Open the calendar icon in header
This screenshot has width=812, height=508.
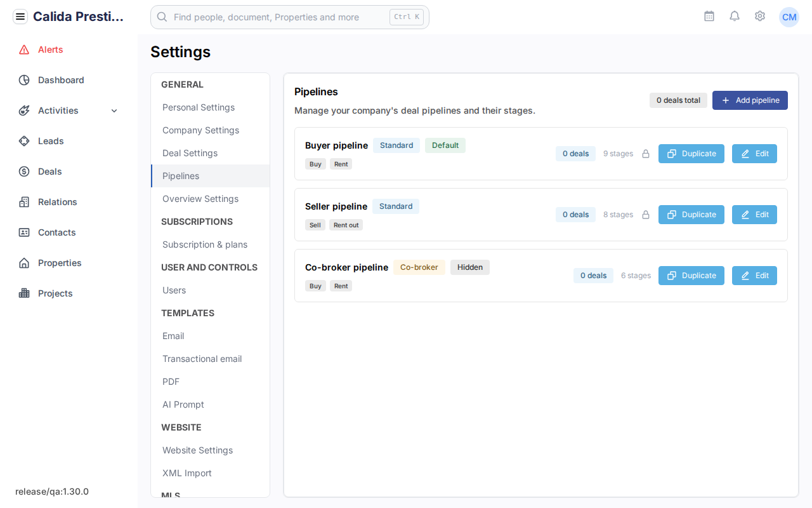pyautogui.click(x=709, y=17)
